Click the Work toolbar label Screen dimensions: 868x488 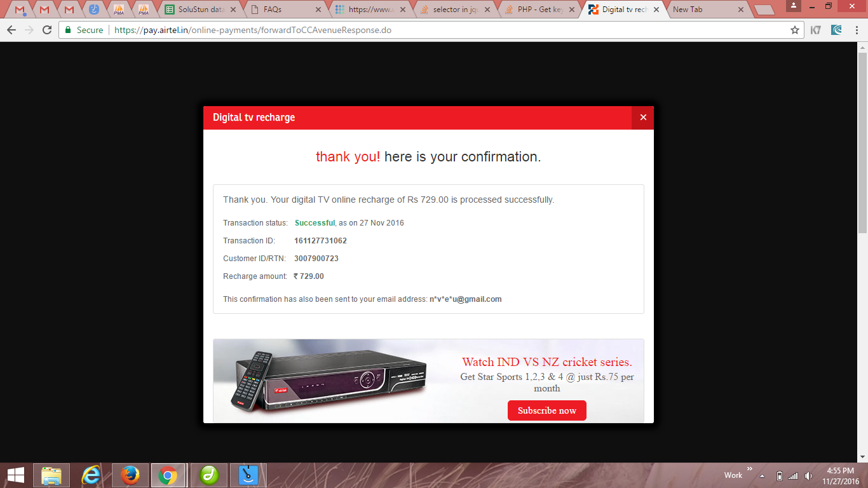pos(733,475)
